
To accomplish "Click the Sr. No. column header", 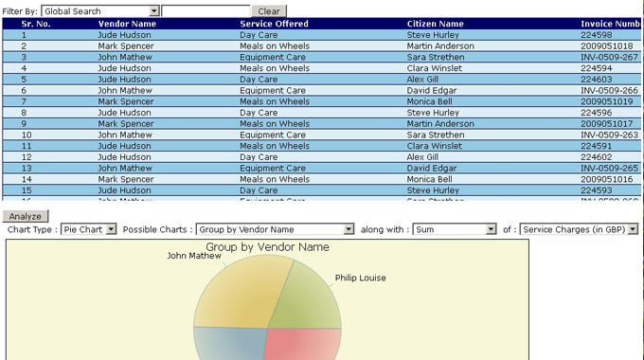I will (36, 24).
